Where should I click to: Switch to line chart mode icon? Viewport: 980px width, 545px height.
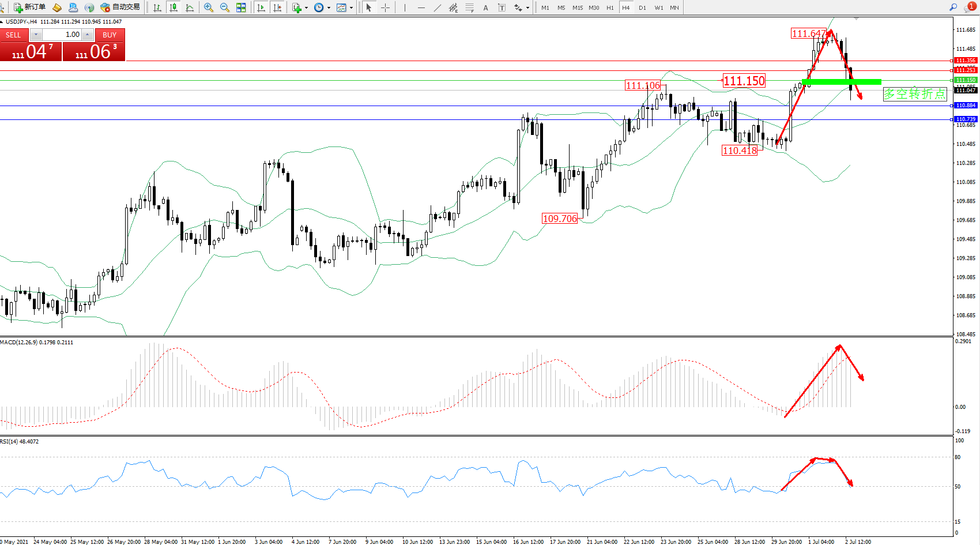[x=190, y=7]
